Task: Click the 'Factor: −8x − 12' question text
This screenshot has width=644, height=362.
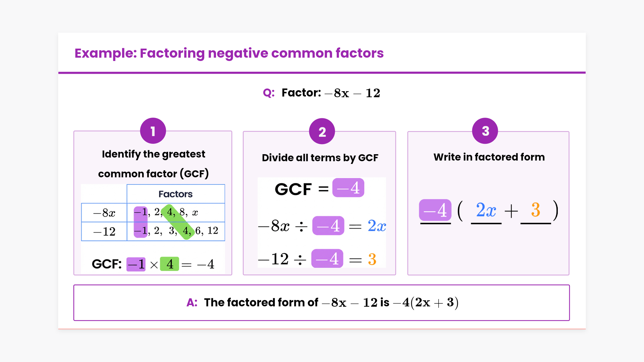Action: [330, 93]
